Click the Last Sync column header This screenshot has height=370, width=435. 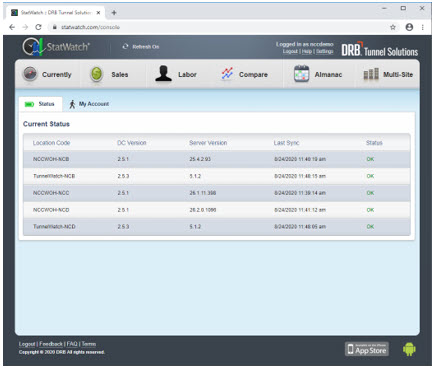pyautogui.click(x=286, y=143)
